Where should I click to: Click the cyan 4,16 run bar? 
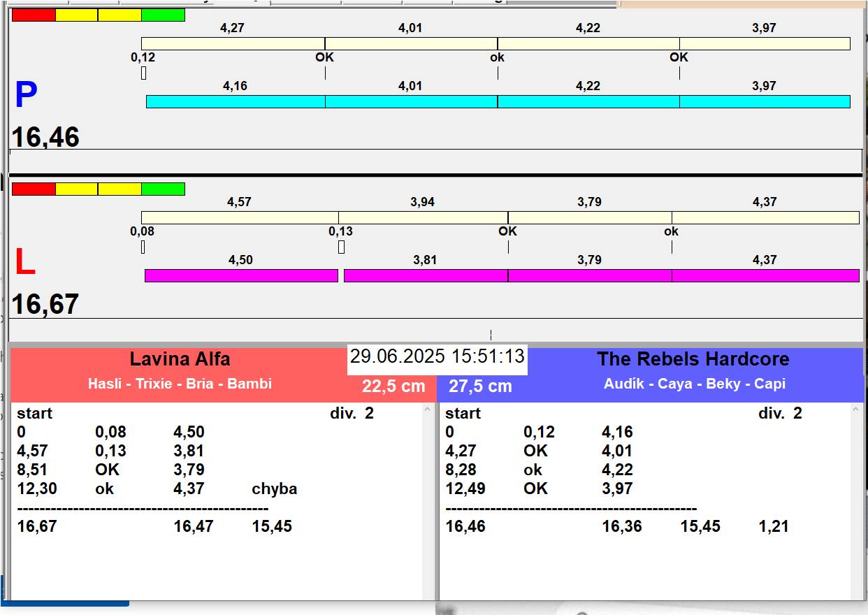(236, 102)
